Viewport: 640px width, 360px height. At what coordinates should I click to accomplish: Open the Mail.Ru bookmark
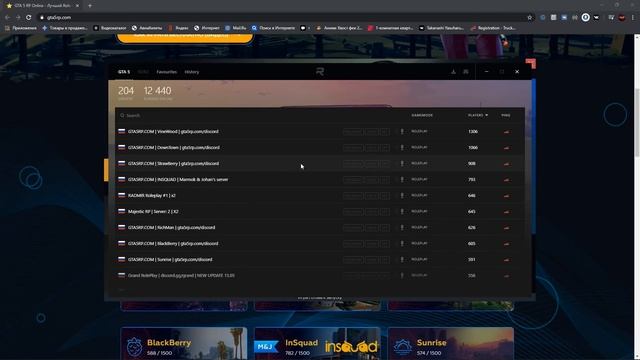[236, 28]
